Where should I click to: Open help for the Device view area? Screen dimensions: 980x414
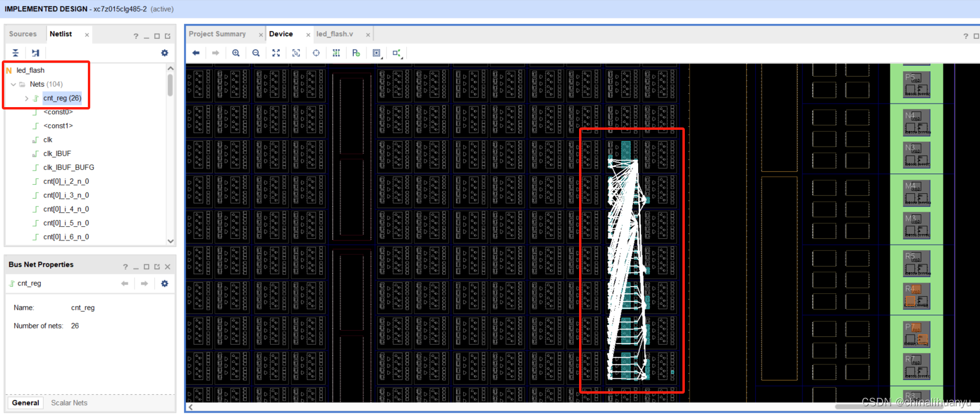click(x=966, y=36)
